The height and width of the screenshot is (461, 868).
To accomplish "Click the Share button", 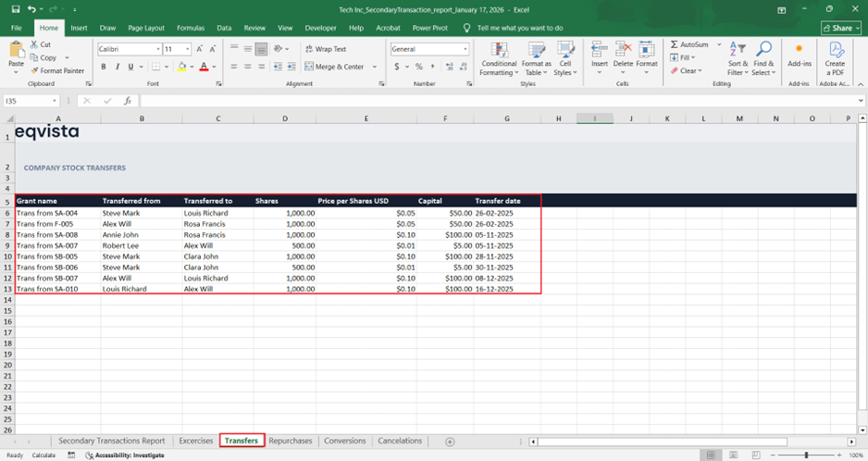I will click(840, 28).
